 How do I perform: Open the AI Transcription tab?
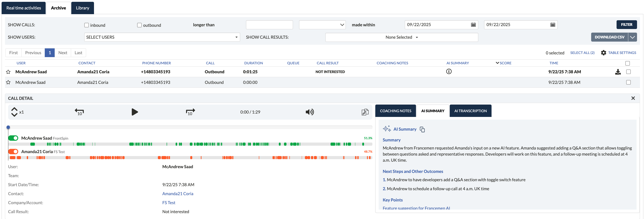(470, 111)
